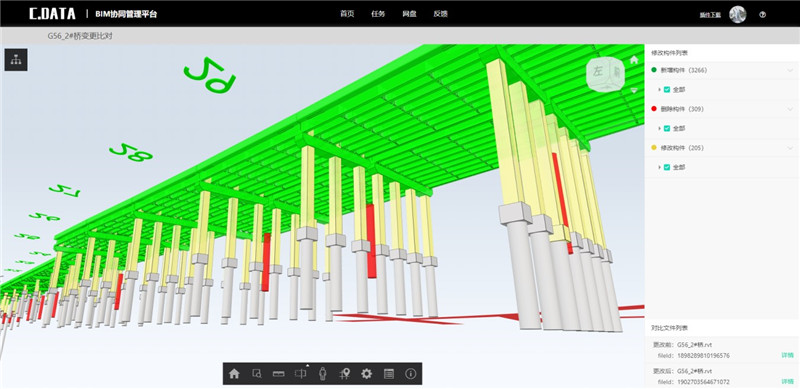Click the 插件下载 link
The width and height of the screenshot is (800, 389).
point(710,15)
